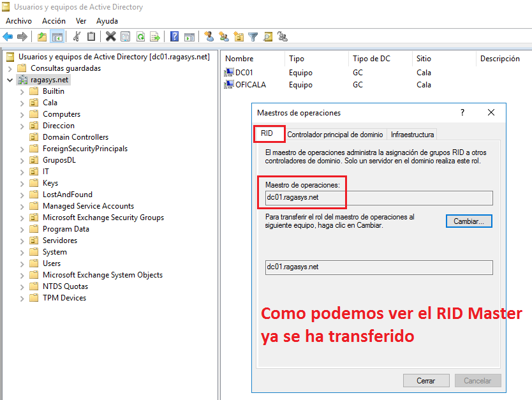Create a new group icon
This screenshot has width=532, height=400.
point(224,36)
